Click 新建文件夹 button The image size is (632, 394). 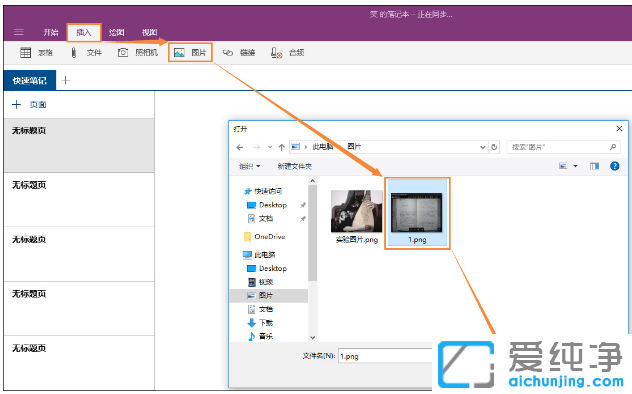click(x=295, y=166)
